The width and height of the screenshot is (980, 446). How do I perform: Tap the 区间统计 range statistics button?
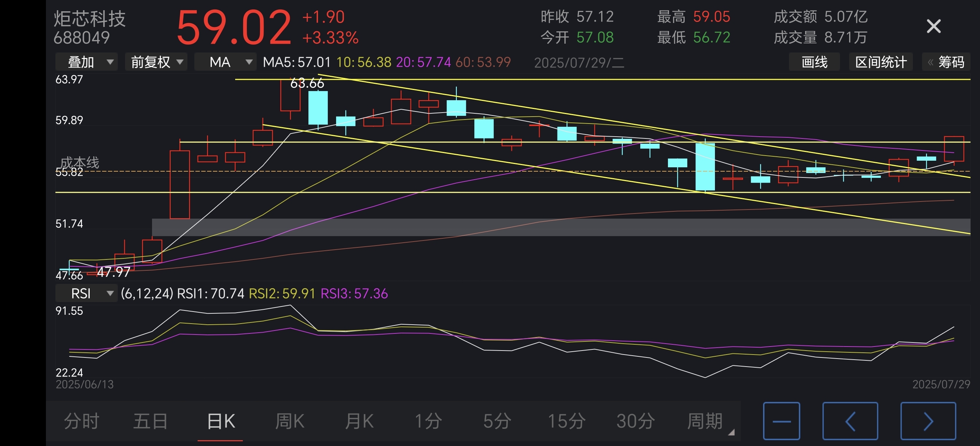pos(881,62)
